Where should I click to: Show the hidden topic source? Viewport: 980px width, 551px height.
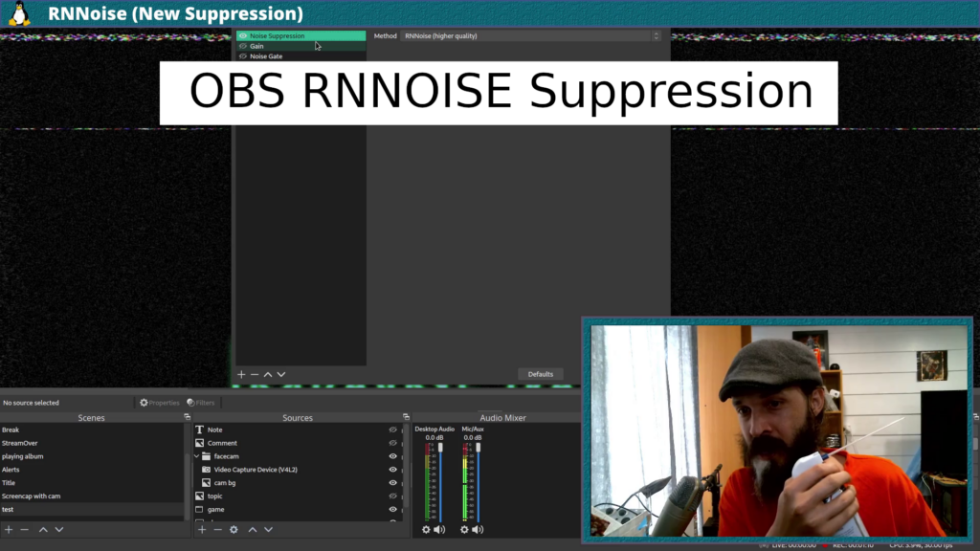click(393, 496)
